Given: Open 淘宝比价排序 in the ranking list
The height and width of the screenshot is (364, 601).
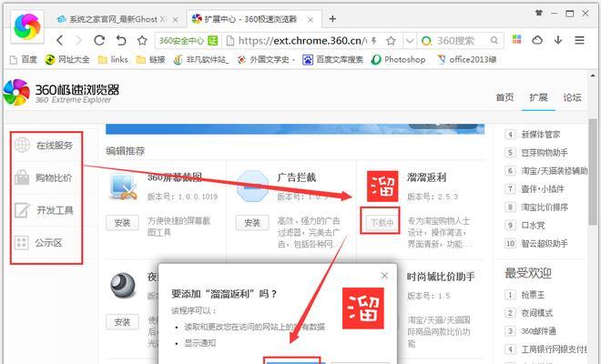Looking at the screenshot, I should (545, 207).
